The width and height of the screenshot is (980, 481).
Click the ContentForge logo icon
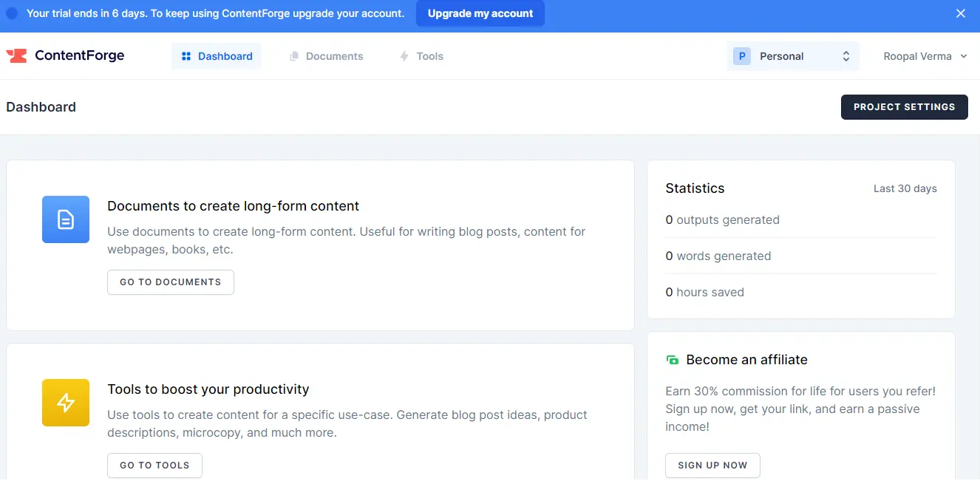coord(16,56)
